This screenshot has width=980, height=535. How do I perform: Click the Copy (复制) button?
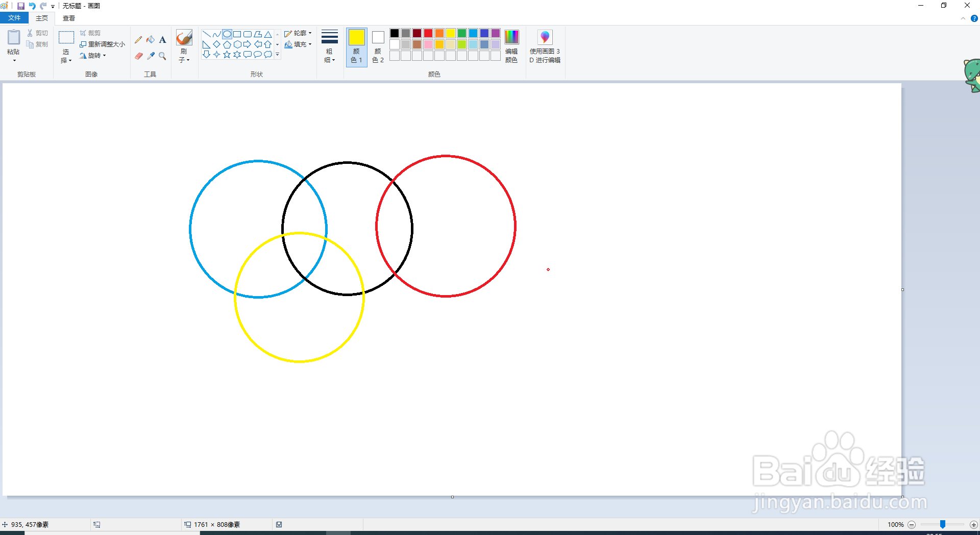pos(38,44)
